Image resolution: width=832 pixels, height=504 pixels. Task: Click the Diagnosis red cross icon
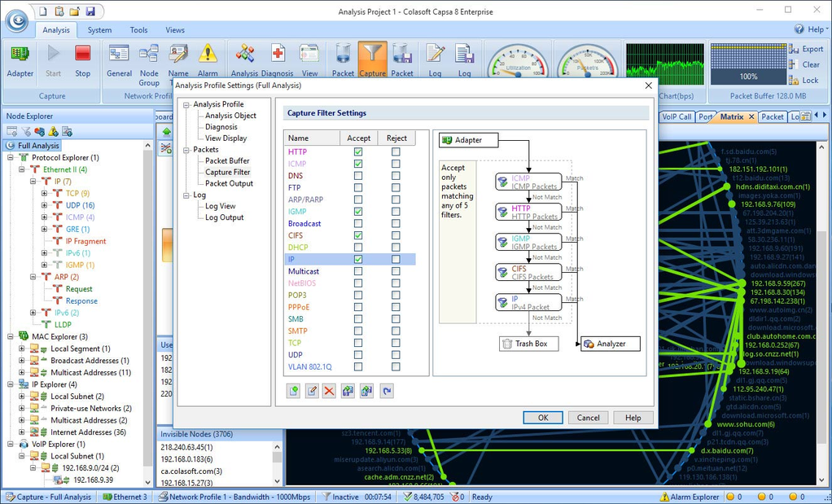click(x=278, y=54)
